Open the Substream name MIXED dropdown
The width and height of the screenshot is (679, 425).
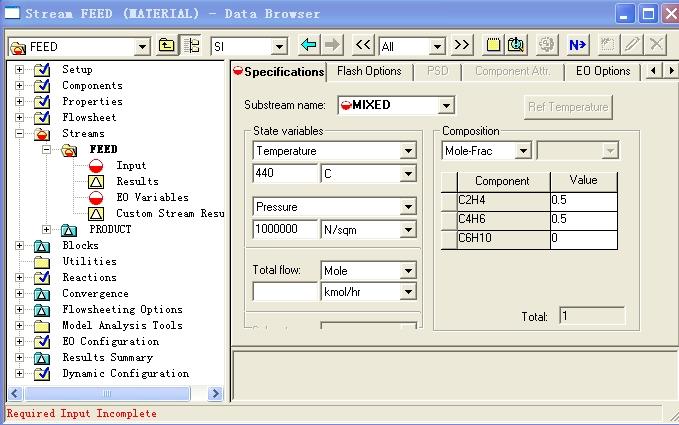[446, 105]
